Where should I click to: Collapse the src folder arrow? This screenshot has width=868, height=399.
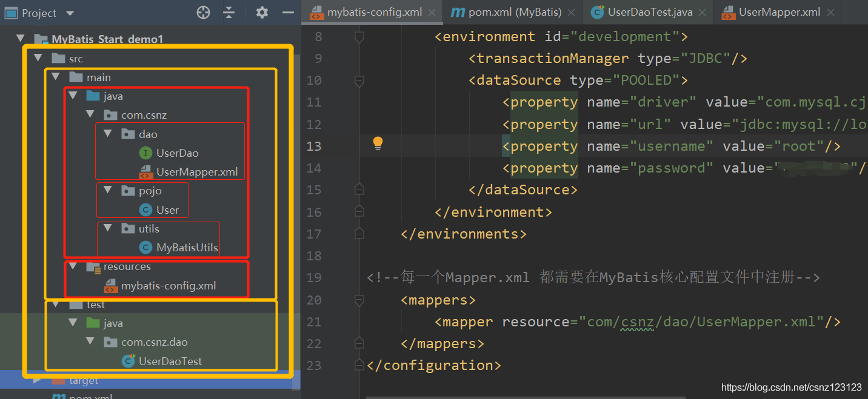click(x=38, y=58)
